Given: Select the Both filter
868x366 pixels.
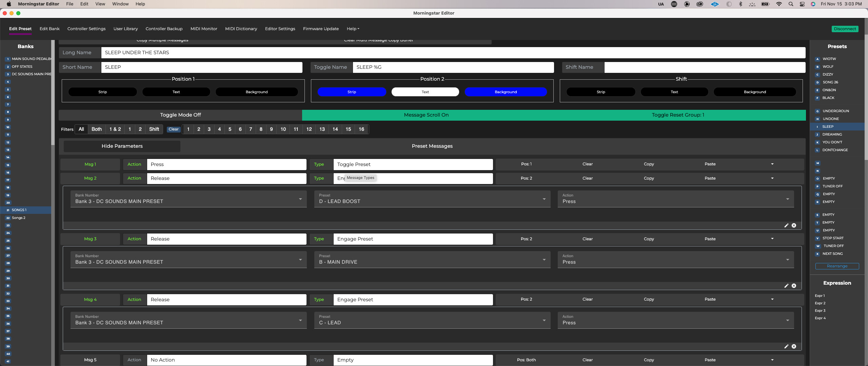Looking at the screenshot, I should point(97,129).
